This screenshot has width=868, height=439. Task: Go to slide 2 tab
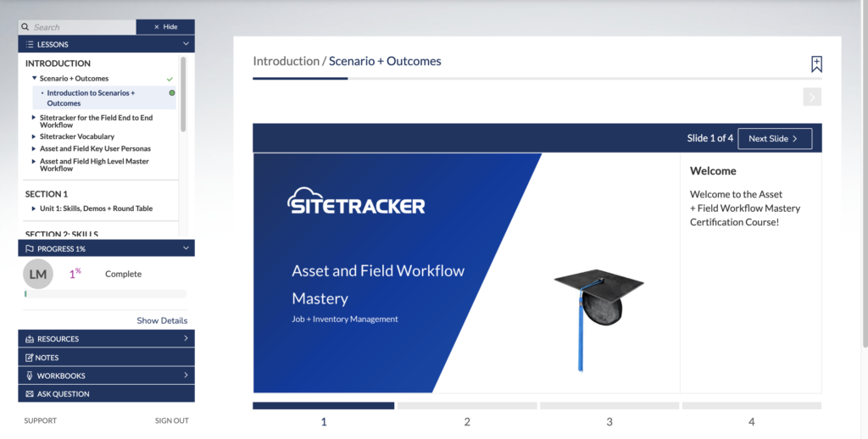pos(467,415)
